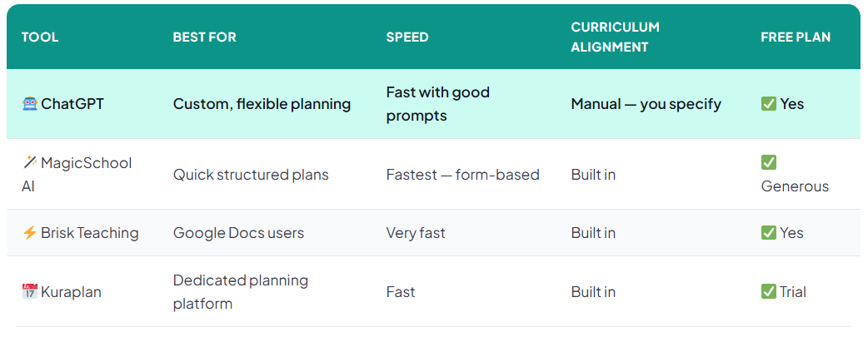Click the green checkmark above Generous
Image resolution: width=868 pixels, height=337 pixels.
(769, 162)
